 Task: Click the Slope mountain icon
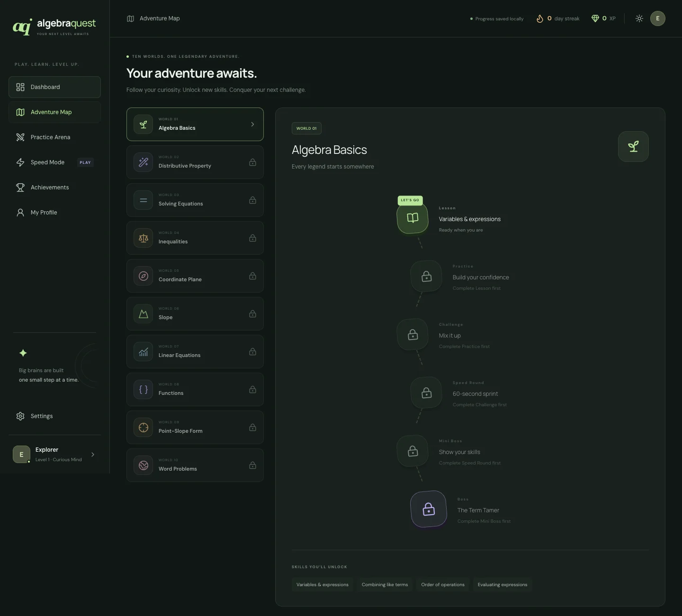(144, 314)
